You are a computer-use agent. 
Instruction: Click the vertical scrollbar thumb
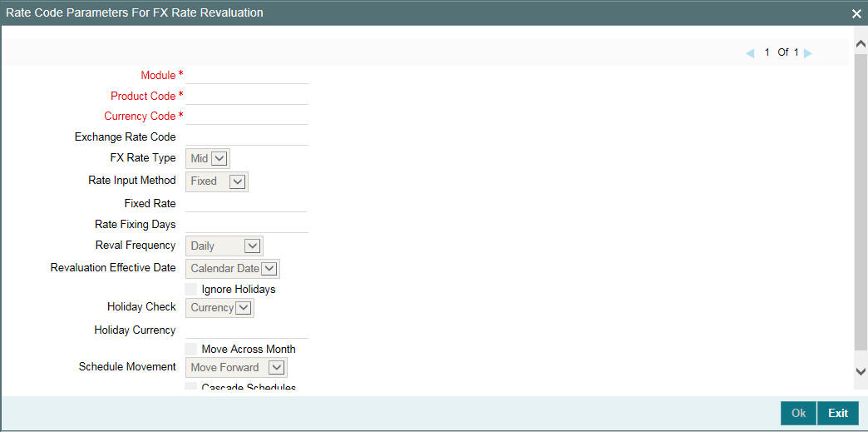tap(861, 202)
